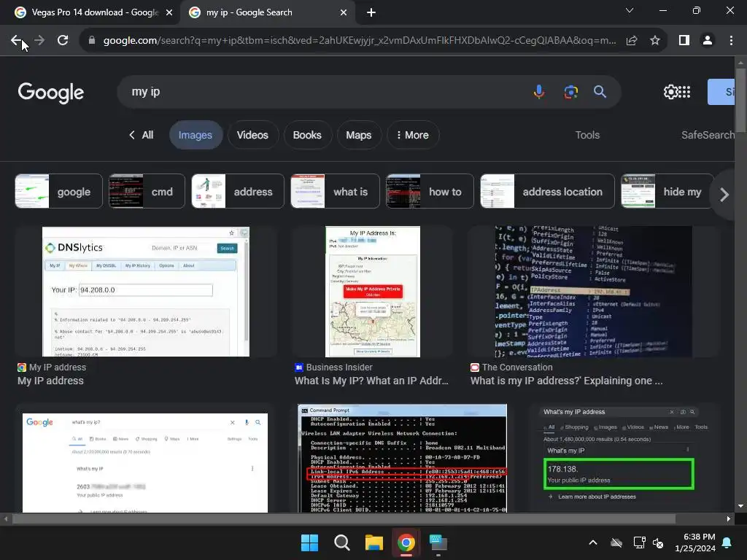Screen dimensions: 747x560
Task: Open the Google apps grid
Action: [x=684, y=92]
